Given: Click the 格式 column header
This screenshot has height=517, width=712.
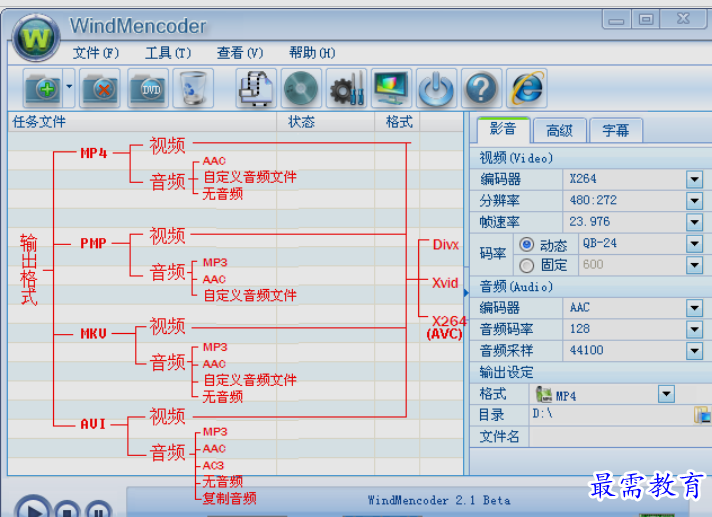Looking at the screenshot, I should [x=397, y=122].
